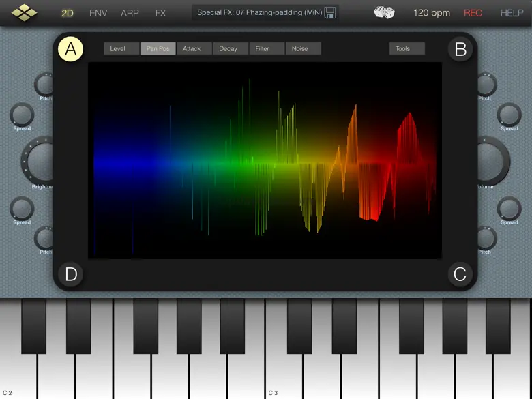
Task: Toggle REC recording
Action: (x=473, y=13)
